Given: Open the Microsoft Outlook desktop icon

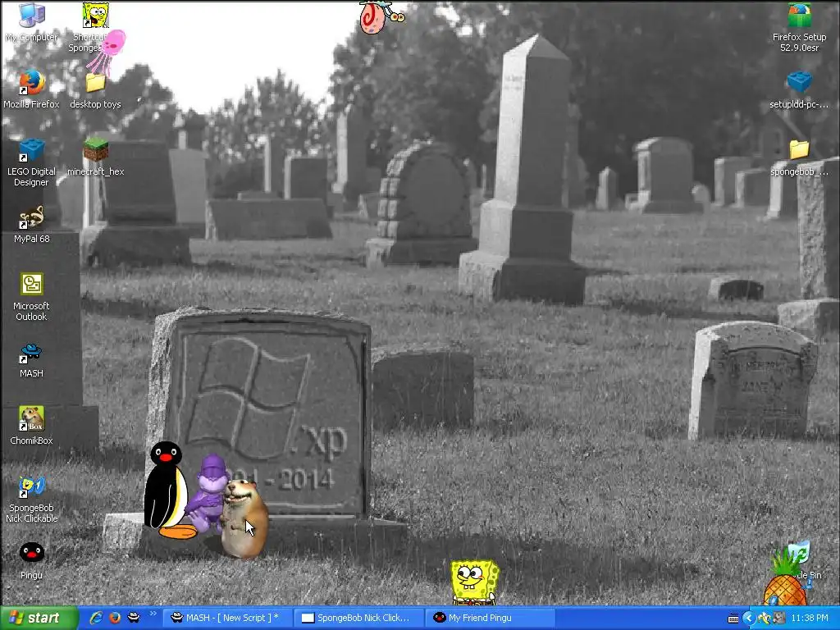Looking at the screenshot, I should (32, 296).
